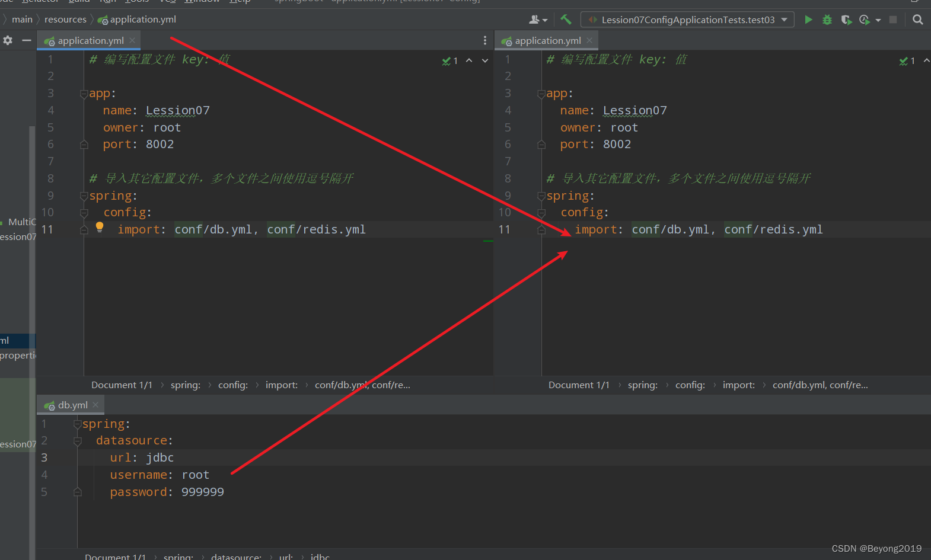Run with coverage shield icon

pyautogui.click(x=846, y=20)
